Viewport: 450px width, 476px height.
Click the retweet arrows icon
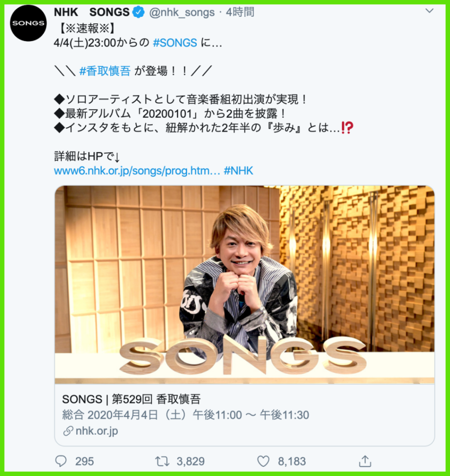[162, 462]
